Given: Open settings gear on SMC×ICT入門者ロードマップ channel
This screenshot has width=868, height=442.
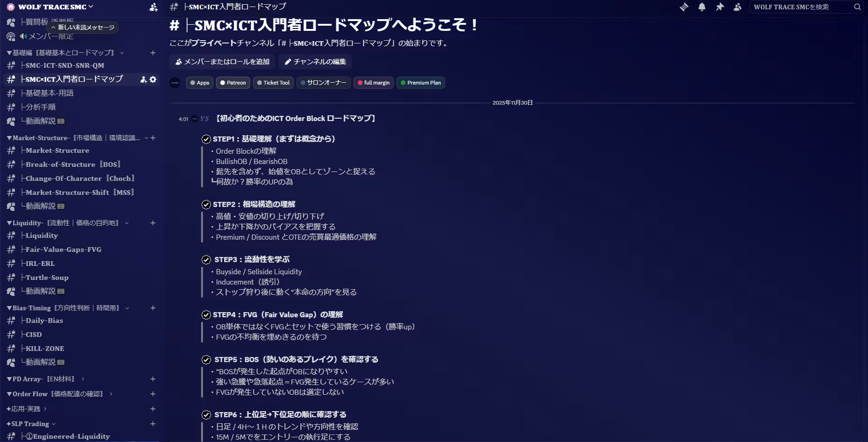Looking at the screenshot, I should (153, 79).
